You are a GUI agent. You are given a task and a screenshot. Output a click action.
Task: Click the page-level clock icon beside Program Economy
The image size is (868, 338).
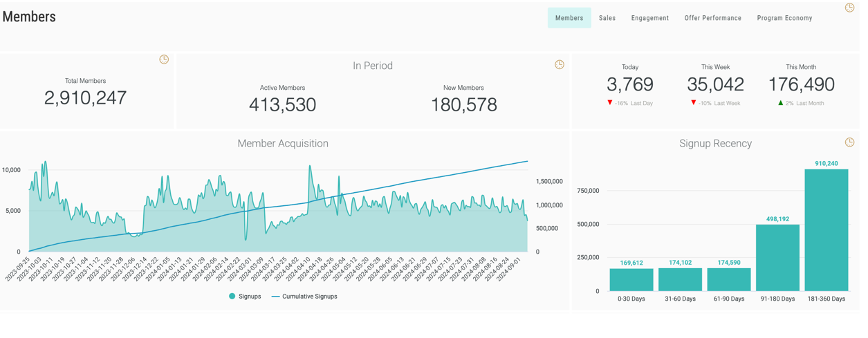(x=849, y=8)
